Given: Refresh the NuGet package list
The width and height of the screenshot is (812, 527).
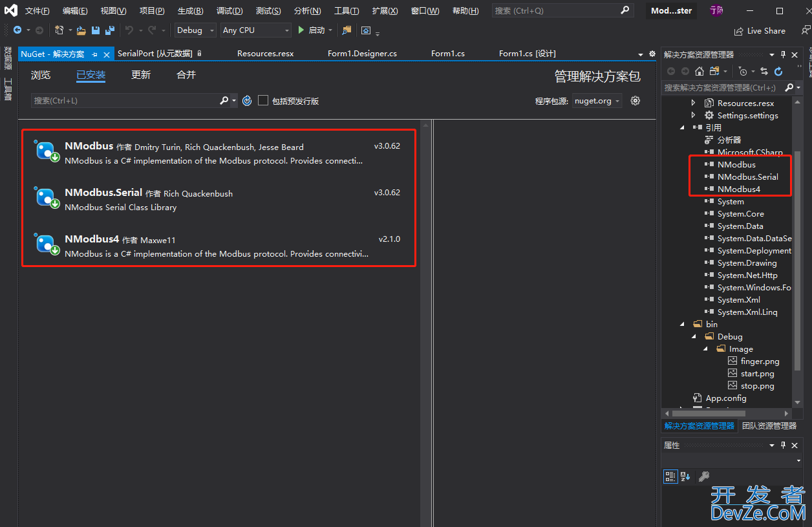Looking at the screenshot, I should pos(246,101).
